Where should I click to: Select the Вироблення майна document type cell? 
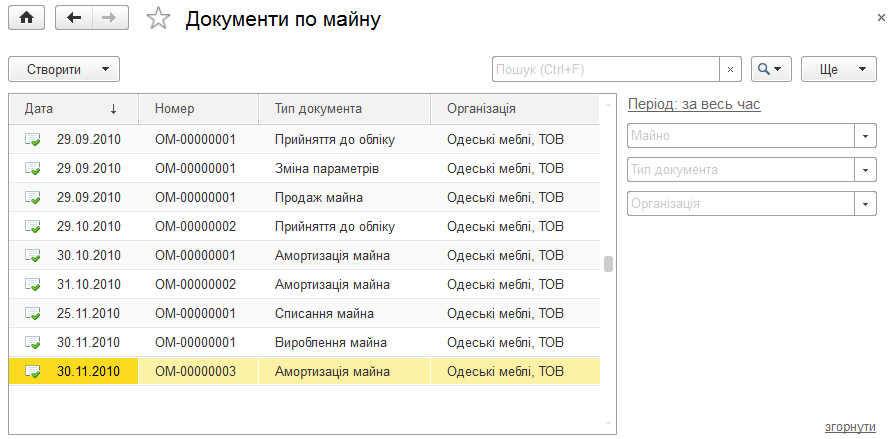tap(344, 342)
